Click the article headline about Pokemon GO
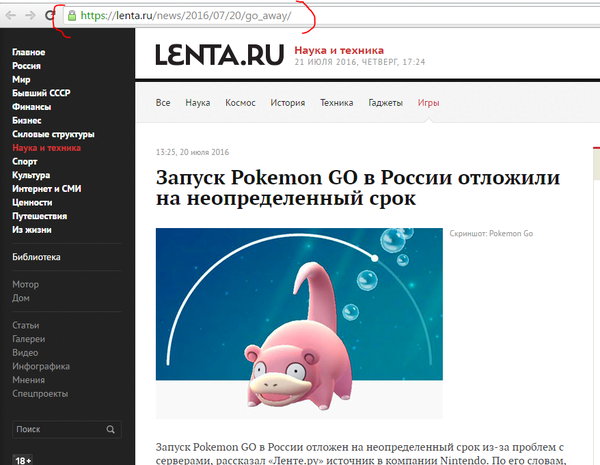Screen dimensions: 600x465 tap(358, 188)
